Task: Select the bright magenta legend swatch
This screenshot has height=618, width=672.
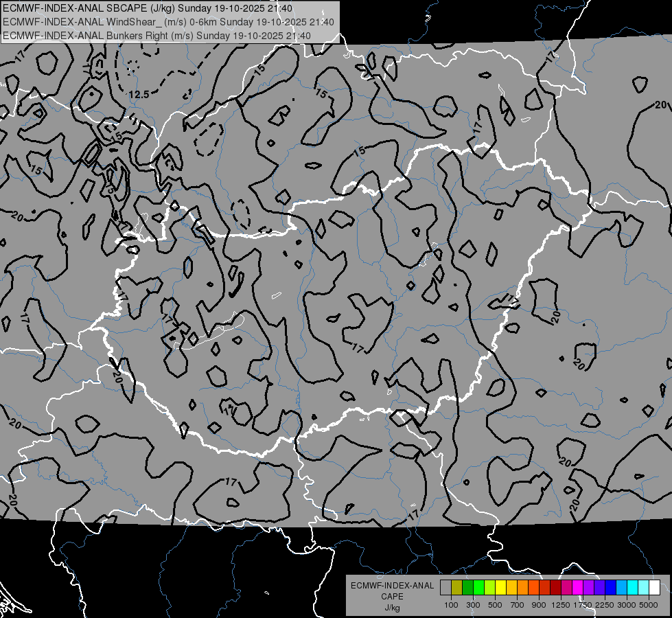Action: pyautogui.click(x=577, y=587)
